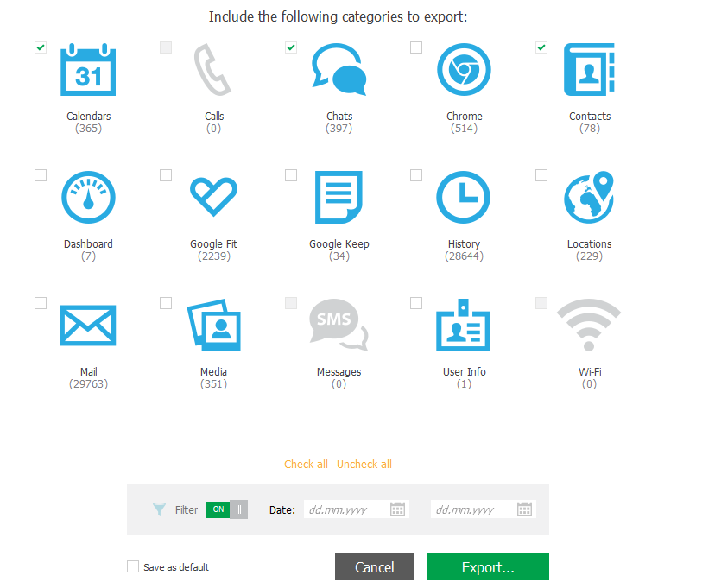Enable the Chrome category checkbox
The image size is (715, 588).
click(416, 47)
